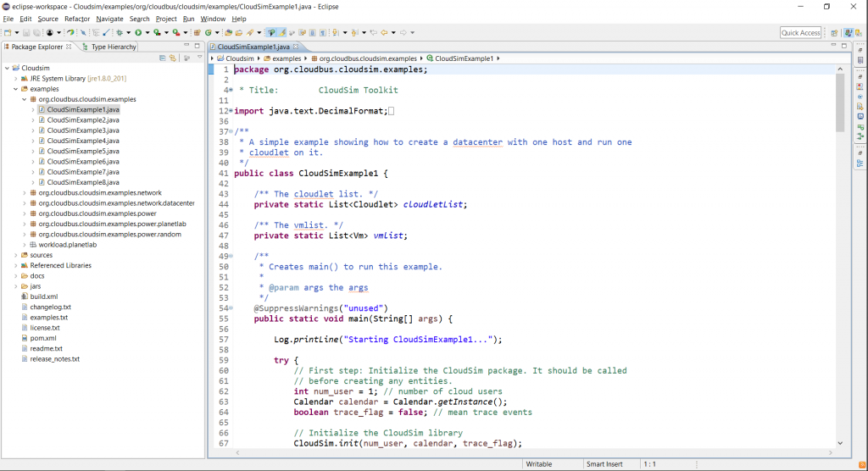This screenshot has width=868, height=471.
Task: Expand folded imports at line 12
Action: tap(231, 111)
